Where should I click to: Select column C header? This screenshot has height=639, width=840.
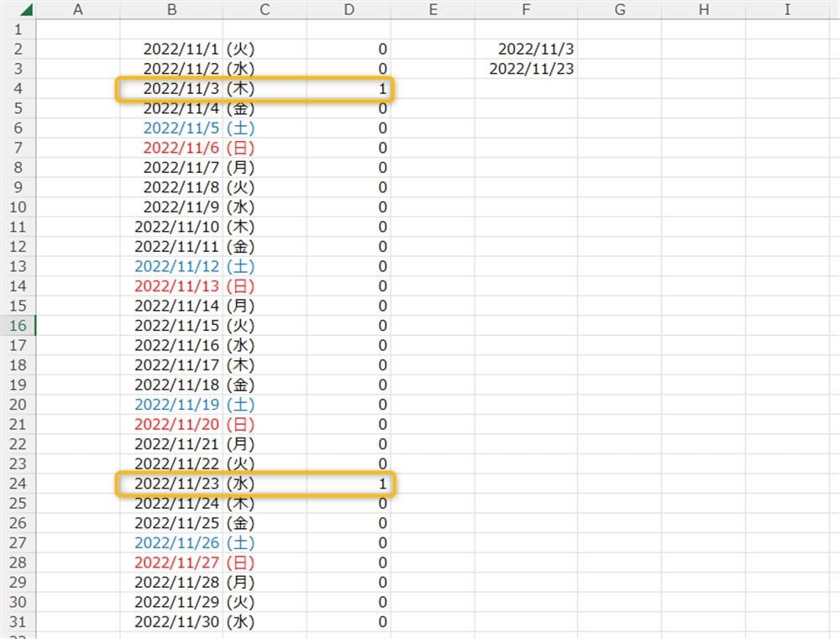265,9
